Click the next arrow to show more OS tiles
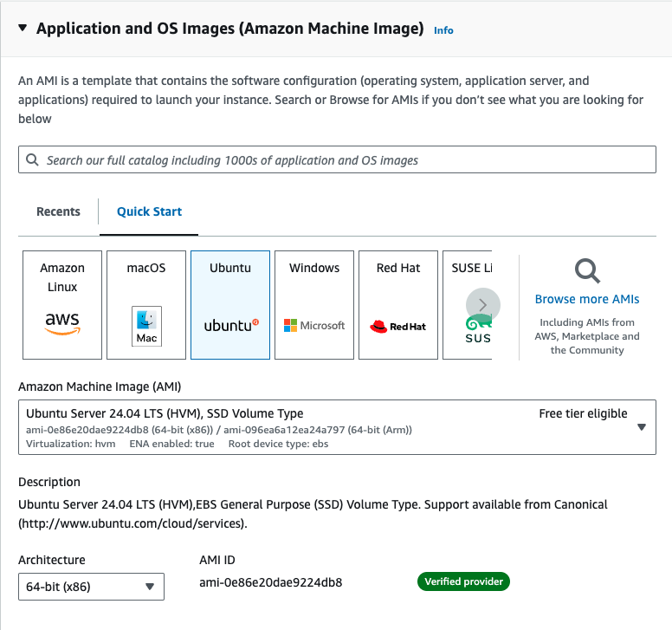 [x=483, y=305]
